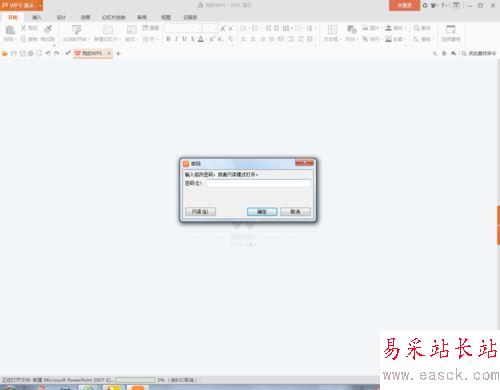Click the open folder quick access icon
Image resolution: width=500 pixels, height=390 pixels.
5,53
